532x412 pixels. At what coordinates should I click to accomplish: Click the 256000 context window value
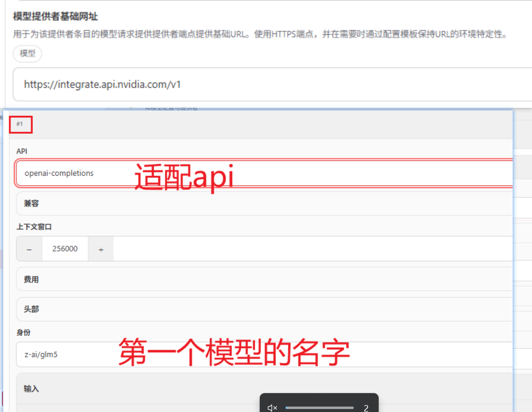pos(65,249)
